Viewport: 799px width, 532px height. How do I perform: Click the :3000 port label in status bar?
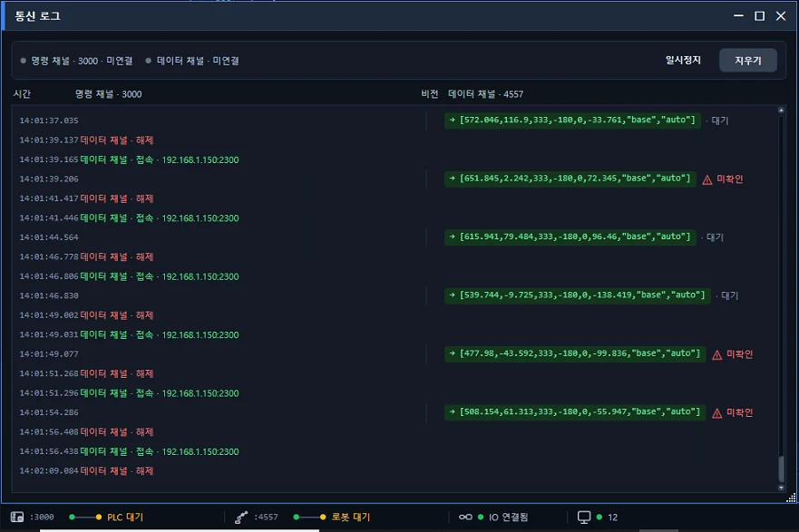(42, 517)
